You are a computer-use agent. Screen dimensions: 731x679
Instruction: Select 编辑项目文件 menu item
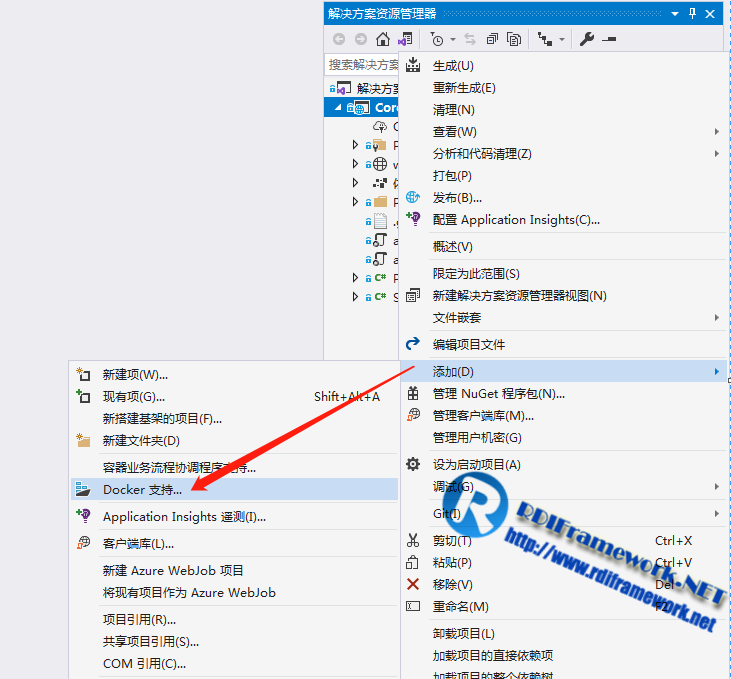[x=562, y=344]
